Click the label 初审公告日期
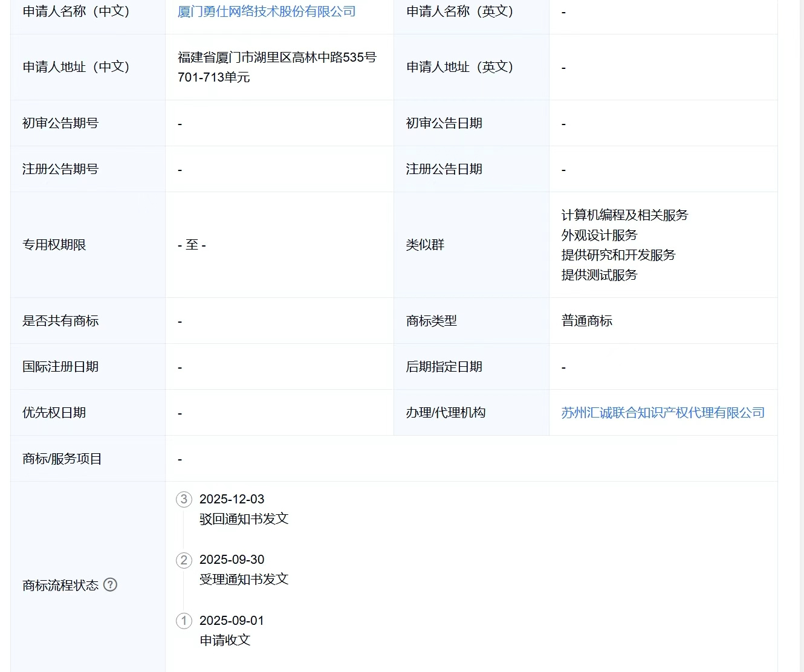Viewport: 804px width, 672px height. pos(444,123)
